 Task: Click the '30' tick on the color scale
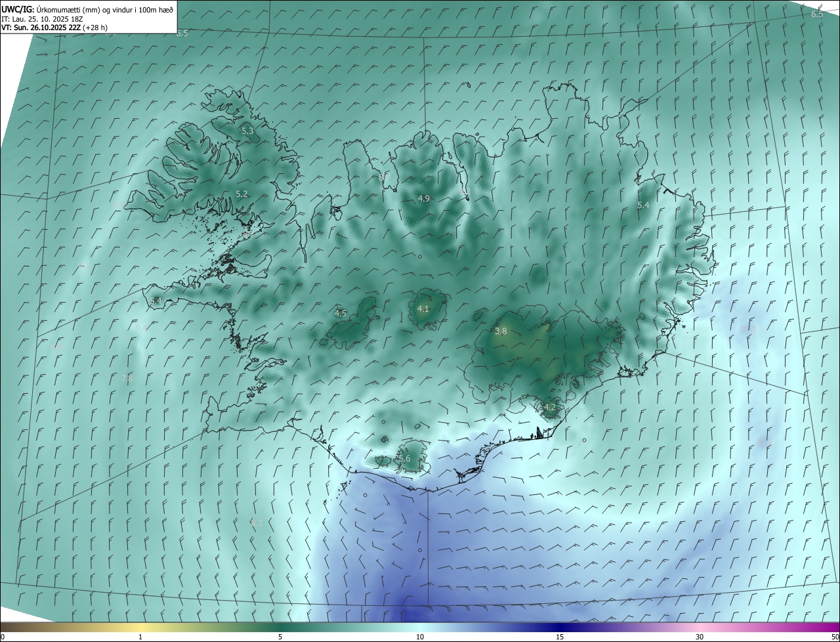[700, 637]
